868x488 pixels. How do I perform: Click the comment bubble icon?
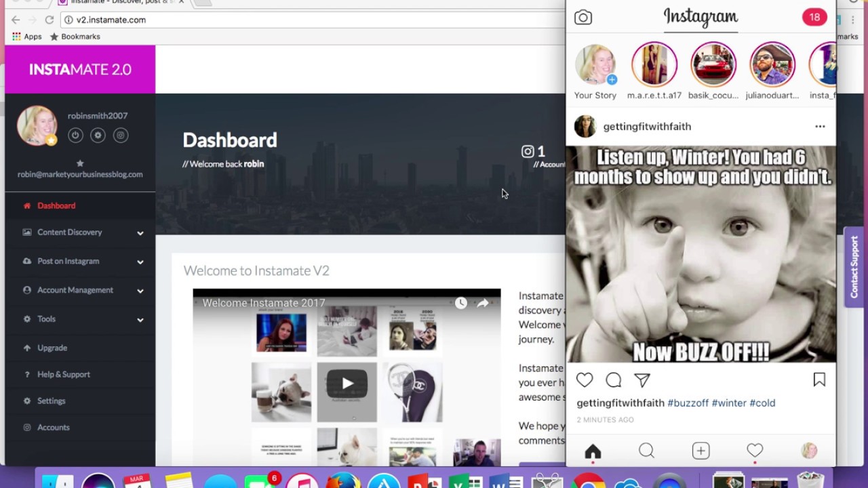pyautogui.click(x=614, y=380)
